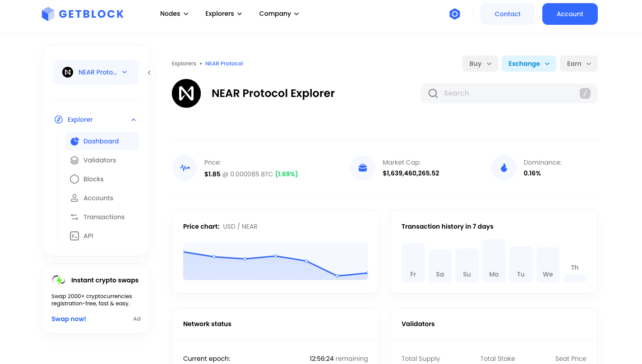The image size is (642, 364).
Task: Click the Monday transaction history bar
Action: 494,261
